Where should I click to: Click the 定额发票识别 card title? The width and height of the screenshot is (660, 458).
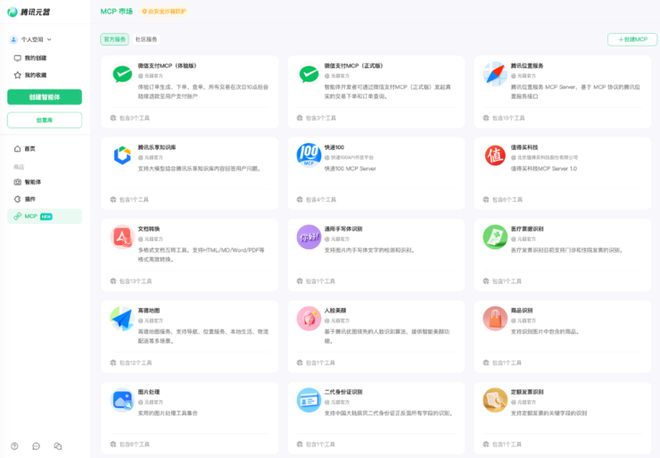527,392
